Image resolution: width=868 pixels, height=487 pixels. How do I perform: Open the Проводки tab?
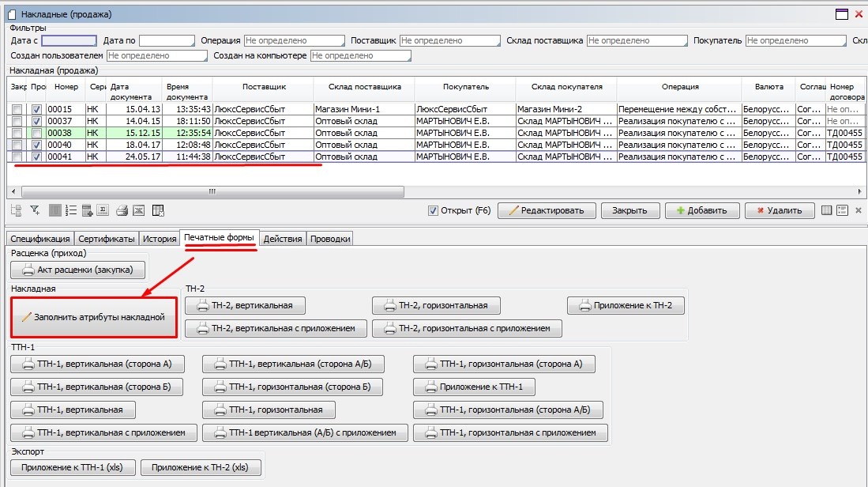pyautogui.click(x=329, y=239)
